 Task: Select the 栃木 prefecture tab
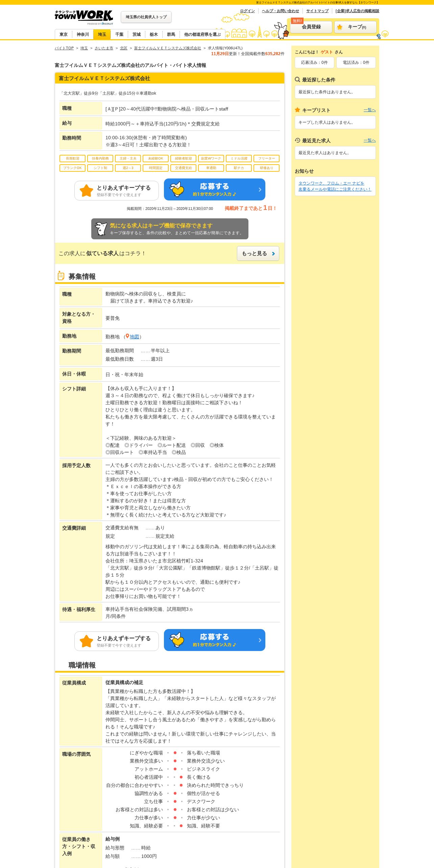(154, 34)
